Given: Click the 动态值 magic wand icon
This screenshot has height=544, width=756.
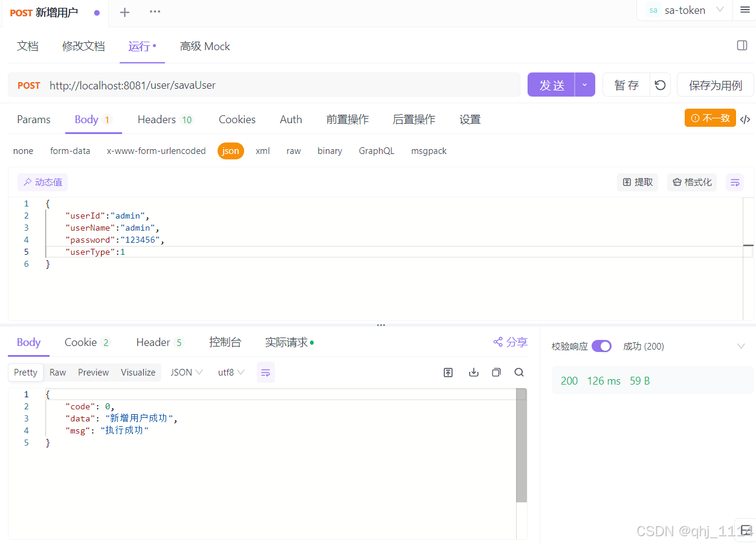Looking at the screenshot, I should coord(42,182).
